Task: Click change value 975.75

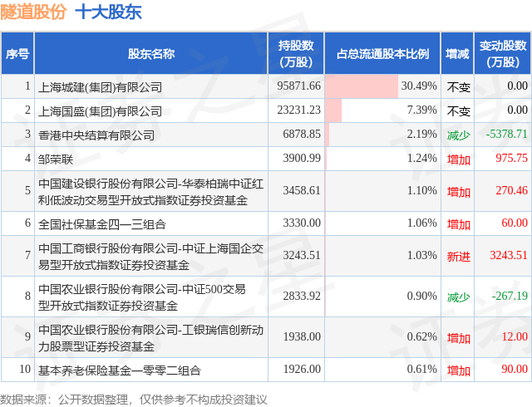Action: [512, 158]
